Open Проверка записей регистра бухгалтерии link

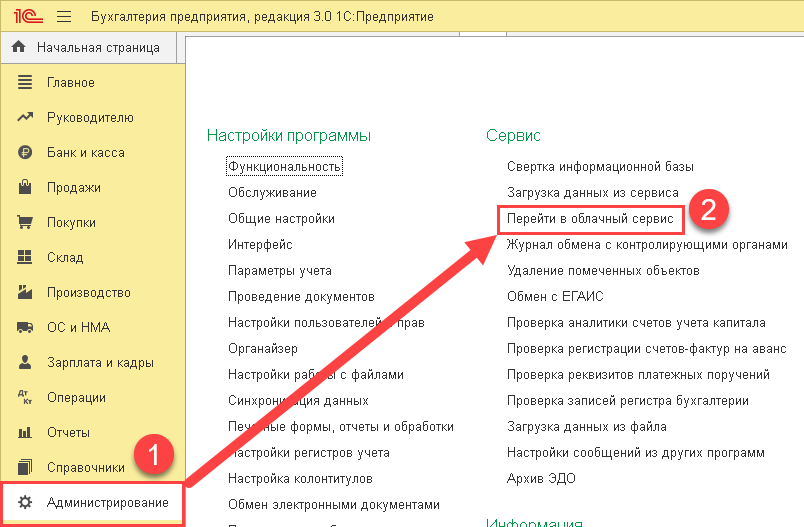click(x=628, y=401)
